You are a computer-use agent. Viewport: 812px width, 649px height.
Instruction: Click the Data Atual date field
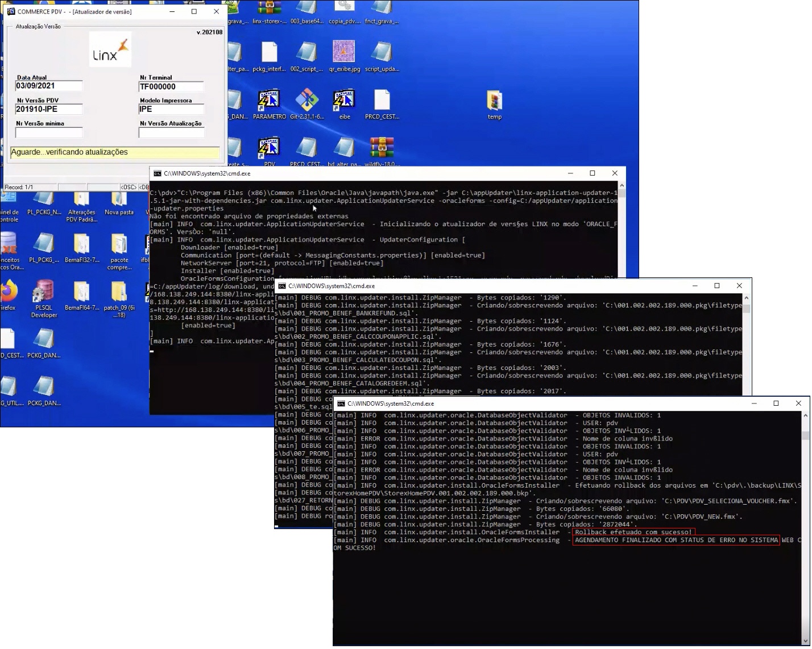click(49, 86)
